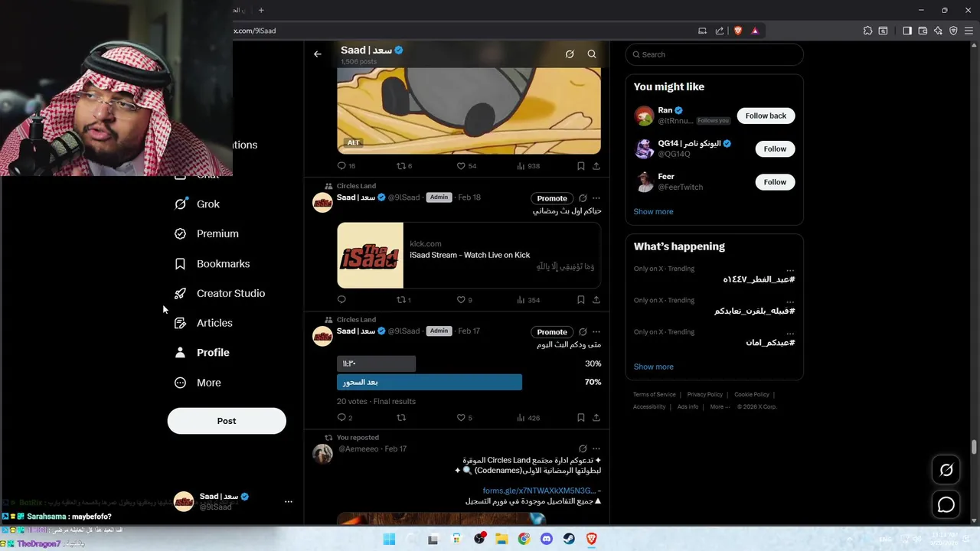Screen dimensions: 980x551
Task: Open ALT description on the image
Action: 353,143
